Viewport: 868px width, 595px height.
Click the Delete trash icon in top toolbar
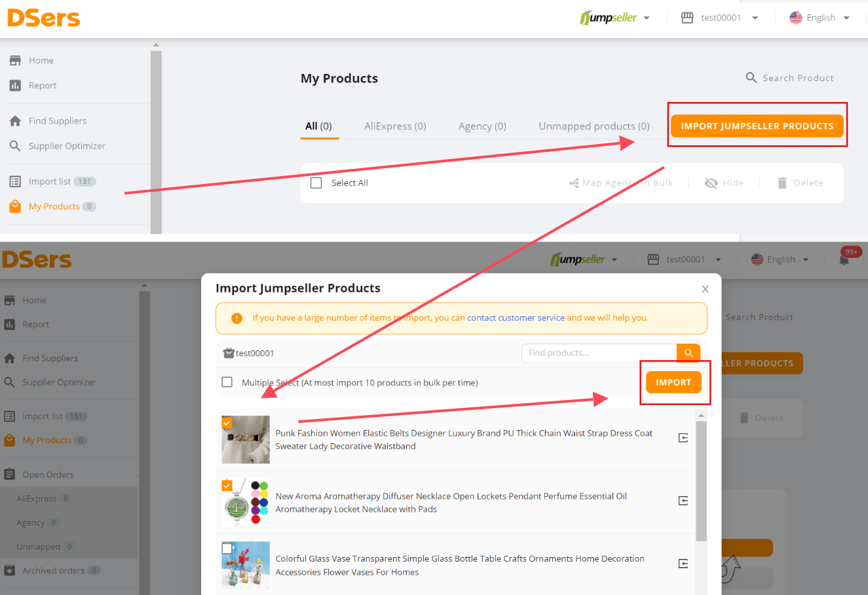pyautogui.click(x=782, y=183)
